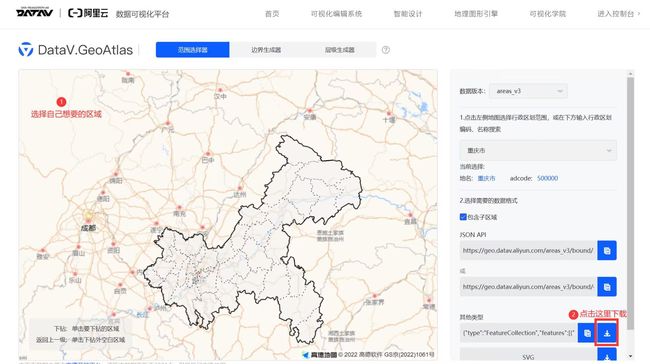Viewport: 650px width, 364px height.
Task: Click the adcode 500000 link
Action: (548, 178)
